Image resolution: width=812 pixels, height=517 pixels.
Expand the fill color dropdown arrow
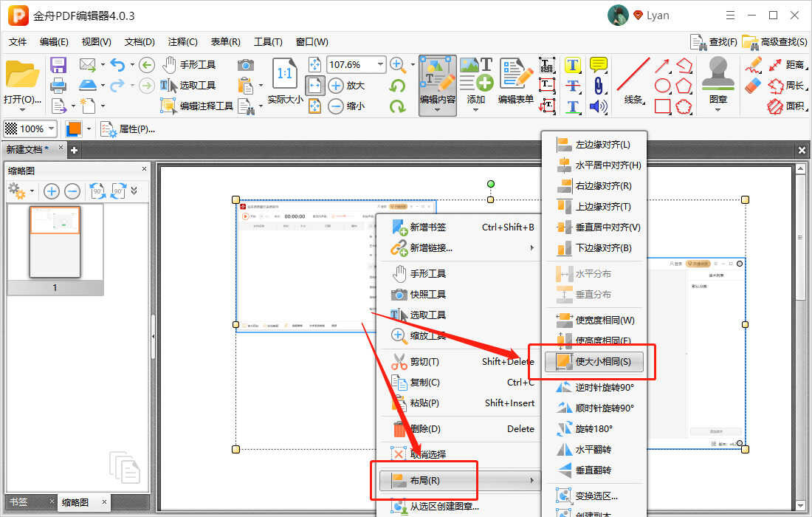(x=89, y=129)
